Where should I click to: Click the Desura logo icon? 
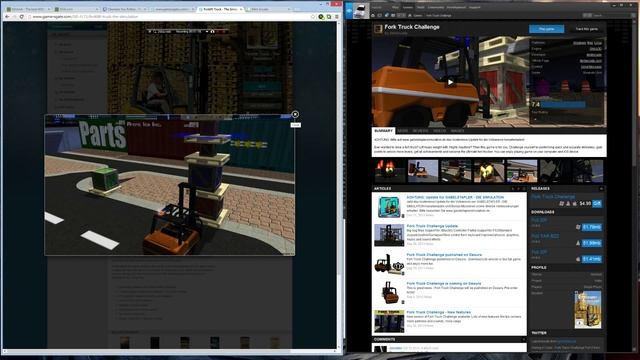click(349, 11)
